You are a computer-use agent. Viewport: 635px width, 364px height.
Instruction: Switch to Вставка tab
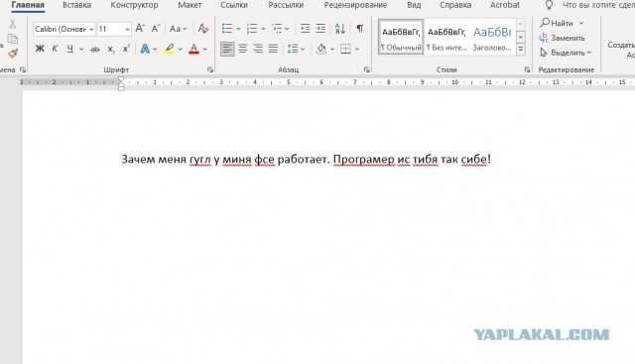coord(76,5)
